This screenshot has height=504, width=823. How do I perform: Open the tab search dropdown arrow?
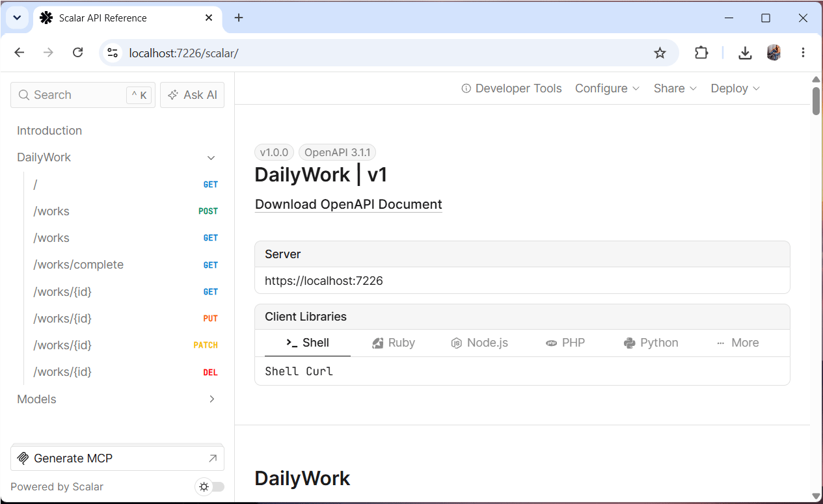coord(18,18)
